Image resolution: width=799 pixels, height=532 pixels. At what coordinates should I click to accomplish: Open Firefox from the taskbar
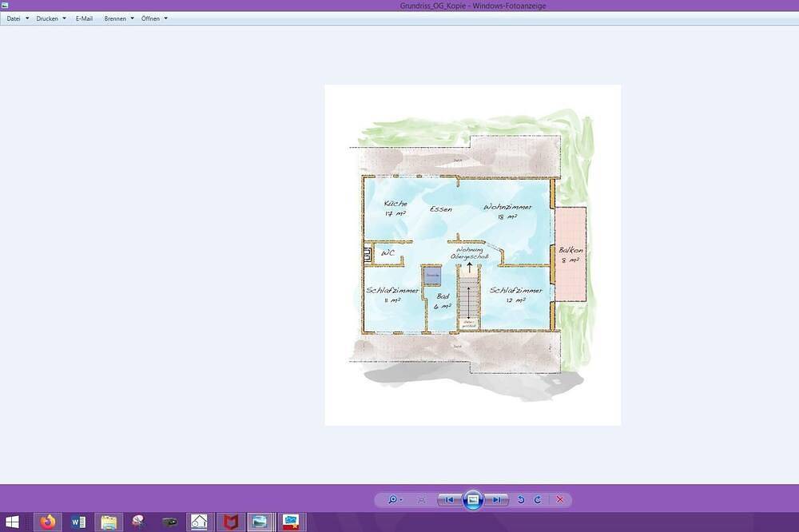click(x=48, y=522)
